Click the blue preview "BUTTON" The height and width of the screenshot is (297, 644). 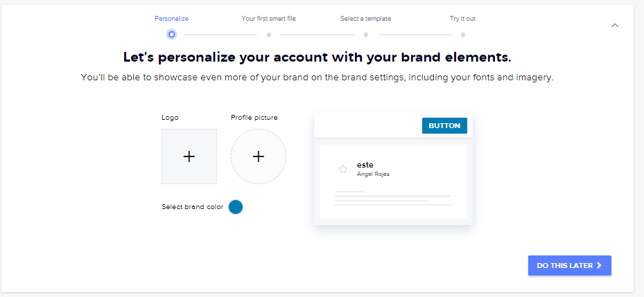pyautogui.click(x=444, y=125)
